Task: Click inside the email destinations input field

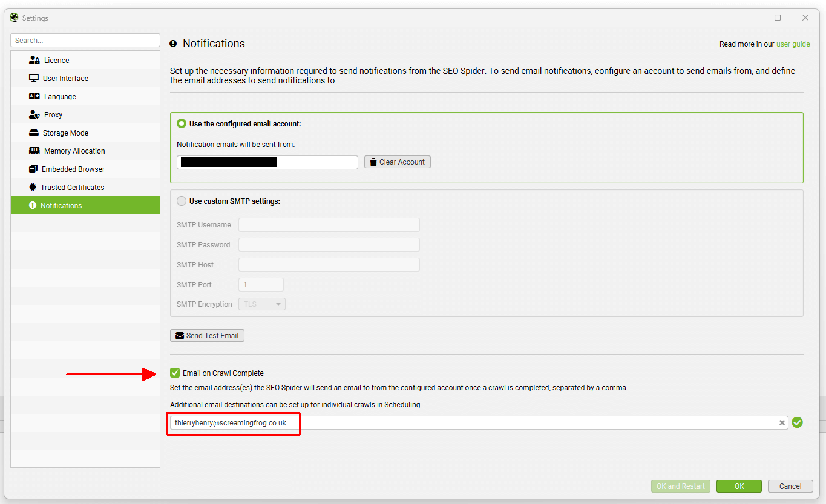Action: 424,422
